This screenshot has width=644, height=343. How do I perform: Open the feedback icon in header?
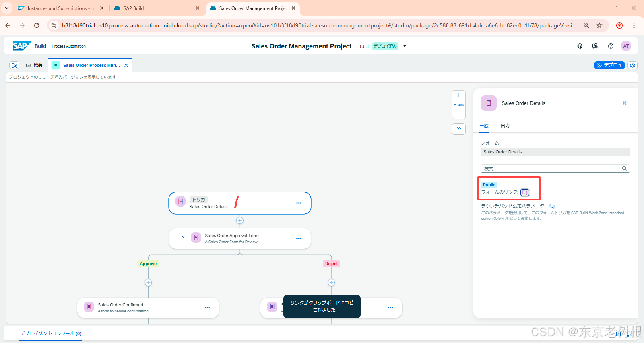coord(595,46)
